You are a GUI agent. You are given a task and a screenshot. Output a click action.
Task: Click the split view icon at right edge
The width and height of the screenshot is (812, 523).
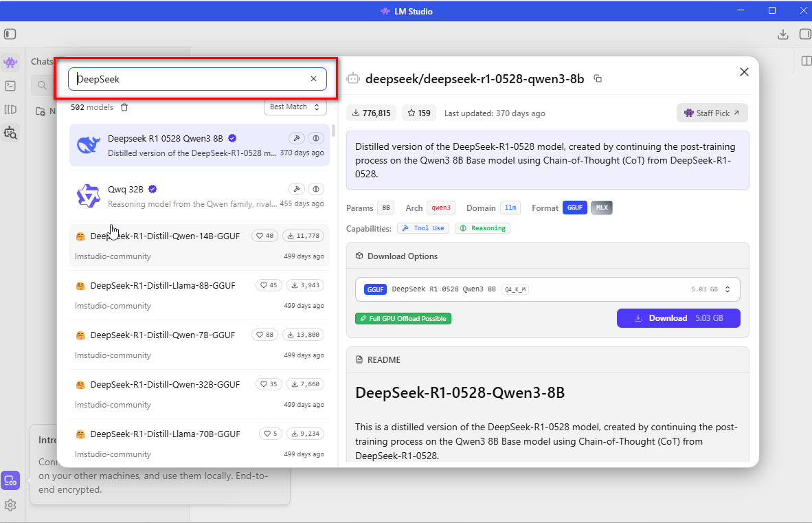(x=806, y=61)
